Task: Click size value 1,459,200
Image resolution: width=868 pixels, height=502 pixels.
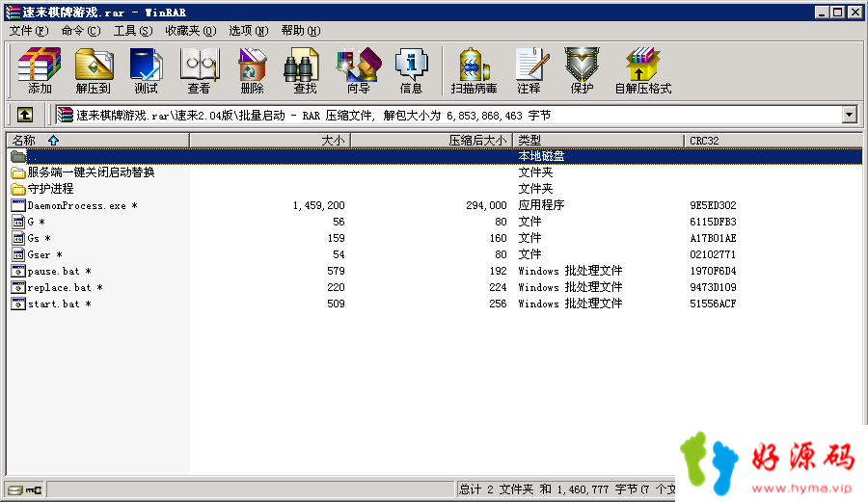Action: click(319, 205)
